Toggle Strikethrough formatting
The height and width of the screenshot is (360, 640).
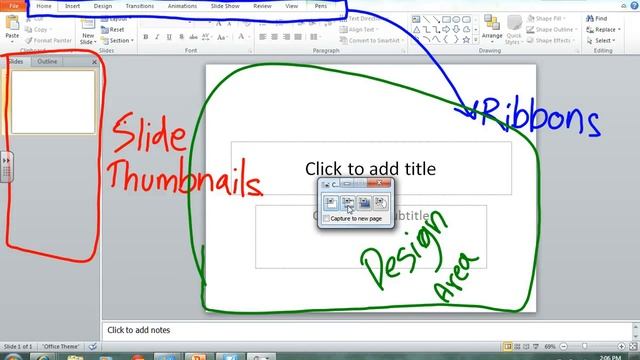[x=193, y=37]
